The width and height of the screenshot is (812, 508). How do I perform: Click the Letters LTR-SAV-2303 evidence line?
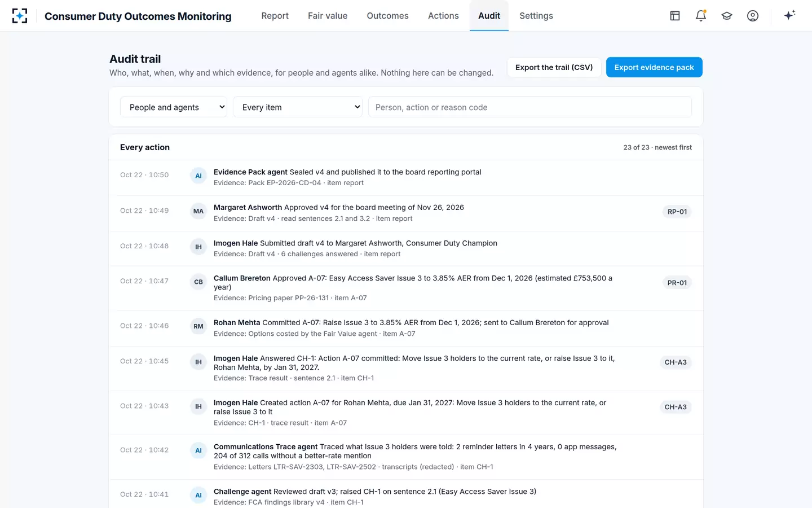354,467
